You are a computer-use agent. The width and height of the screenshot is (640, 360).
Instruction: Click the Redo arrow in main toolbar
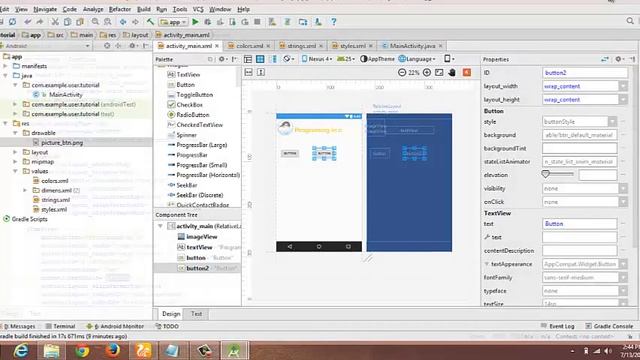[40, 22]
